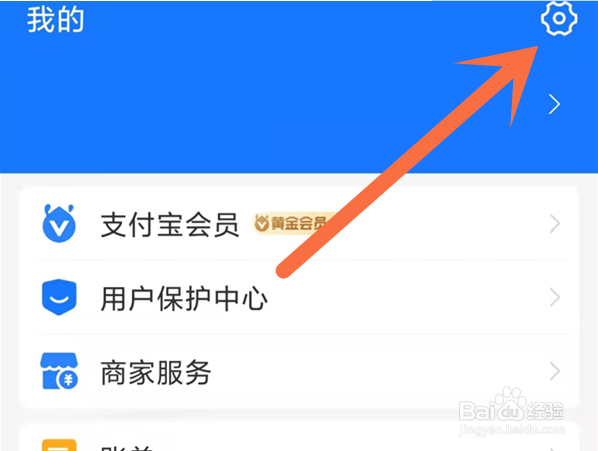Open the 用户保护中心 menu entry
The height and width of the screenshot is (451, 598).
coord(299,297)
